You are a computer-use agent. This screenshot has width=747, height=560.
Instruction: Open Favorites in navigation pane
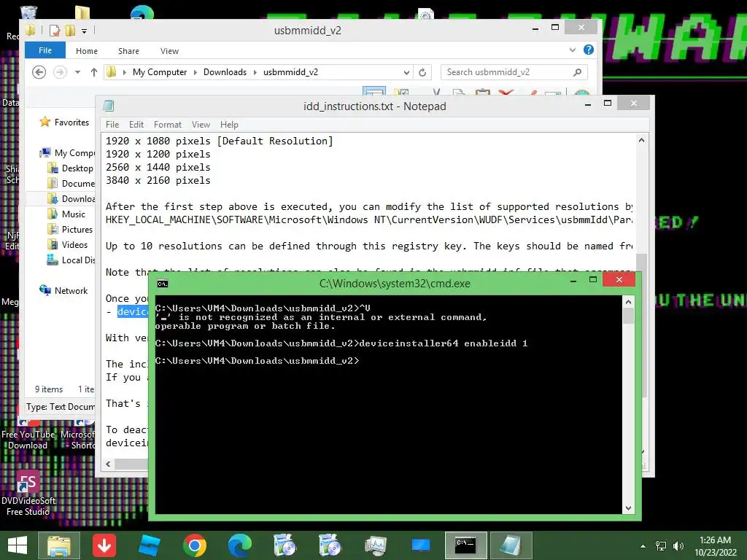(x=71, y=122)
